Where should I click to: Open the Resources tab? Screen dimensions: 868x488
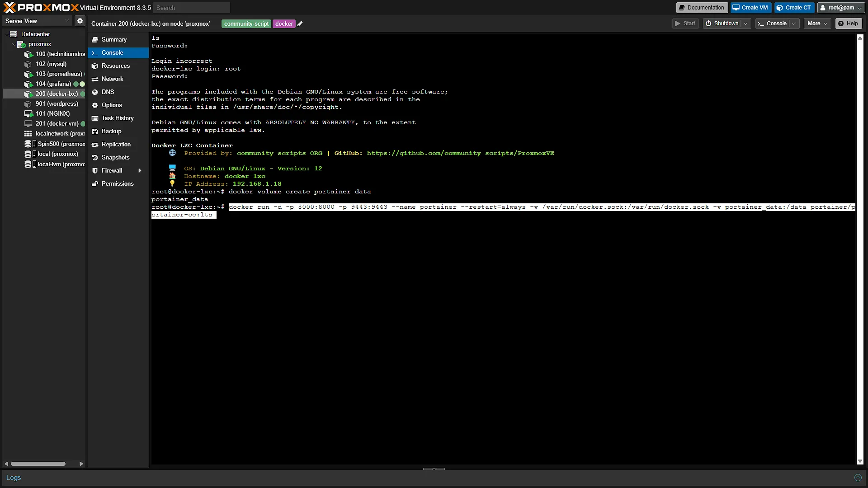118,66
